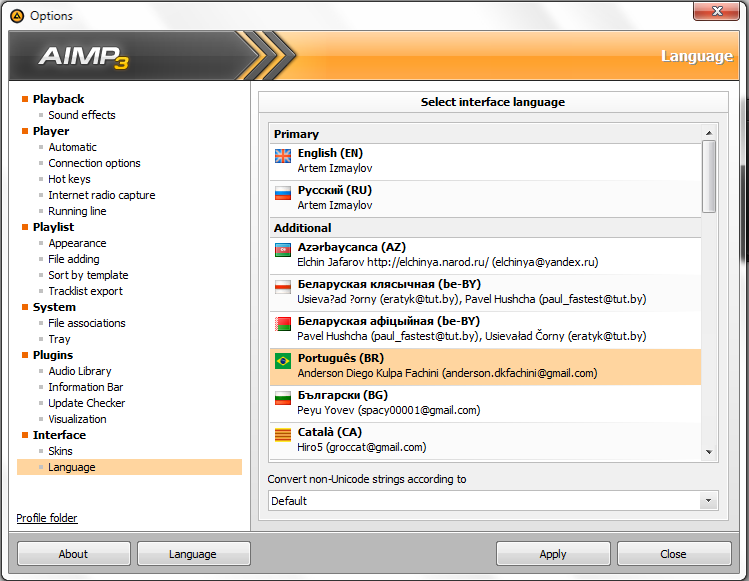Click the language list scroll up arrow

point(709,133)
